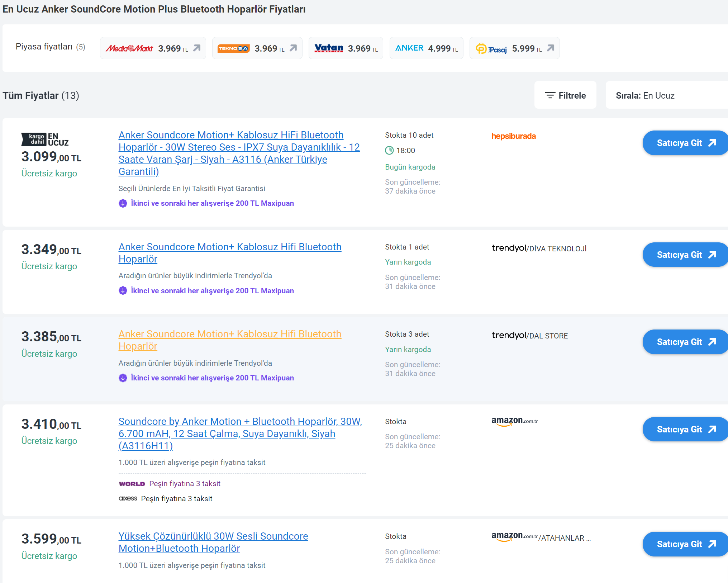Viewport: 728px width, 583px height.
Task: Click amazon.com.tr logo of 3.410 TL offer
Action: point(515,421)
